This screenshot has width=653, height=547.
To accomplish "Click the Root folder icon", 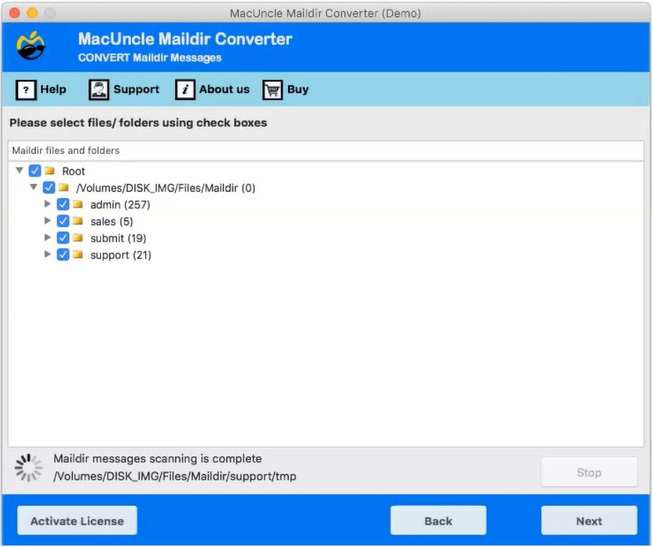I will [50, 171].
